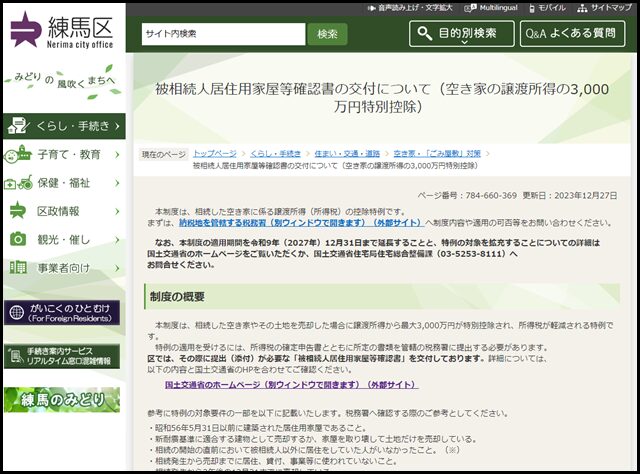Image resolution: width=640 pixels, height=474 pixels.
Task: Click the モバイル phone icon
Action: click(532, 8)
